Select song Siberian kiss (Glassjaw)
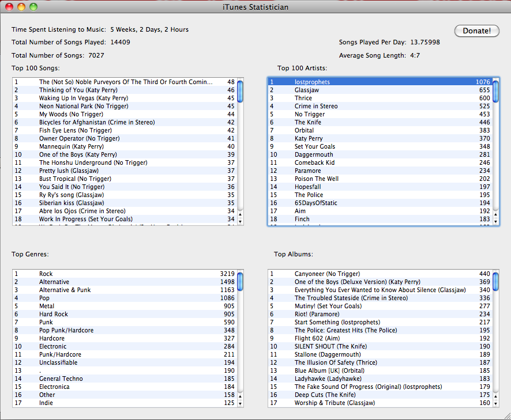The height and width of the screenshot is (420, 511). [x=125, y=203]
